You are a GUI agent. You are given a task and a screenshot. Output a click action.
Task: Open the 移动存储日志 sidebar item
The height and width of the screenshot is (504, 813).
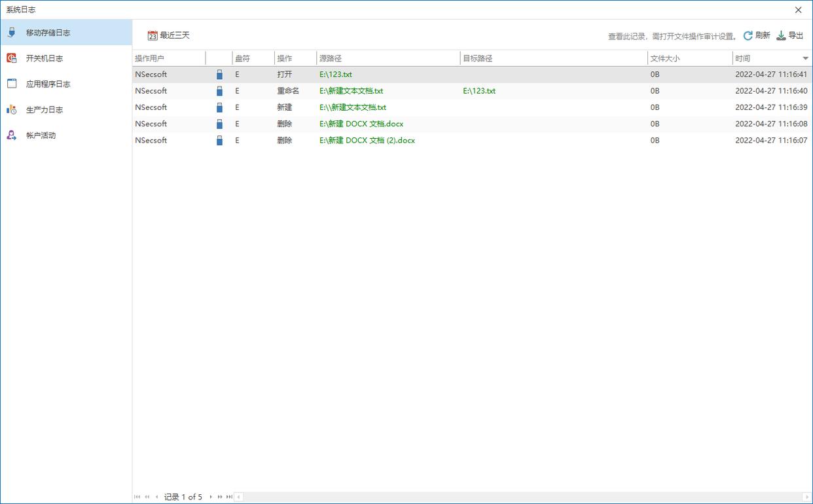[x=48, y=33]
